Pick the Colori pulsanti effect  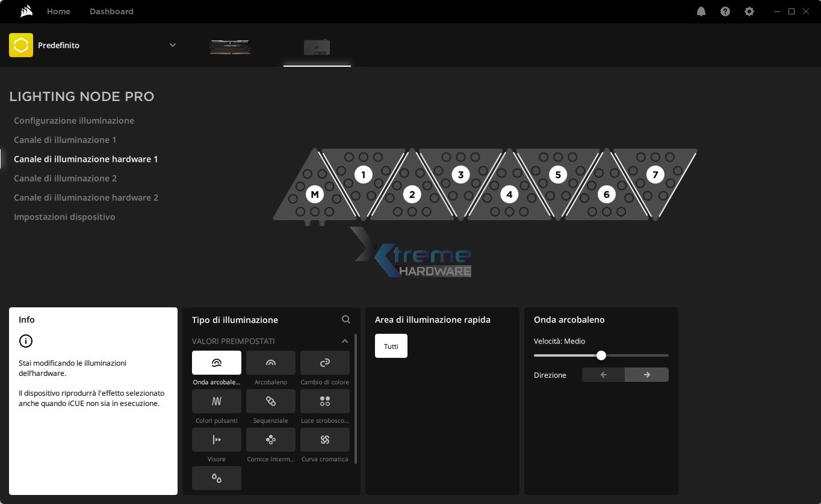click(x=216, y=401)
